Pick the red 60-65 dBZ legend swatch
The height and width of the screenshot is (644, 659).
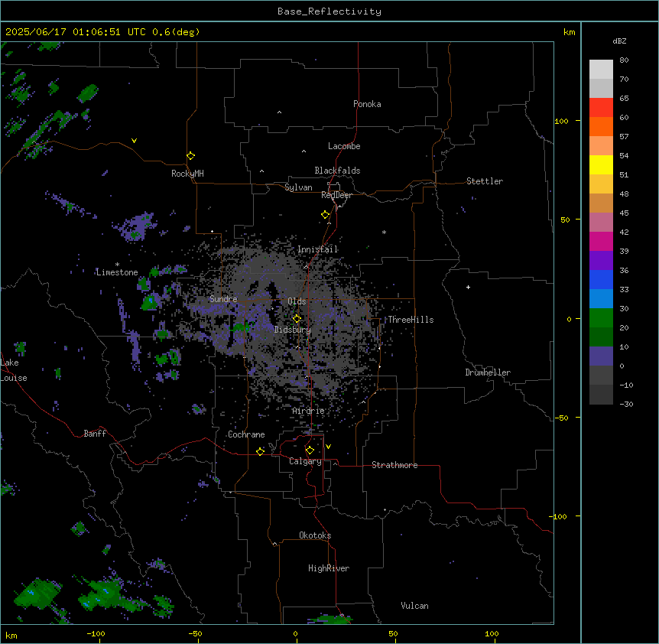click(x=601, y=108)
